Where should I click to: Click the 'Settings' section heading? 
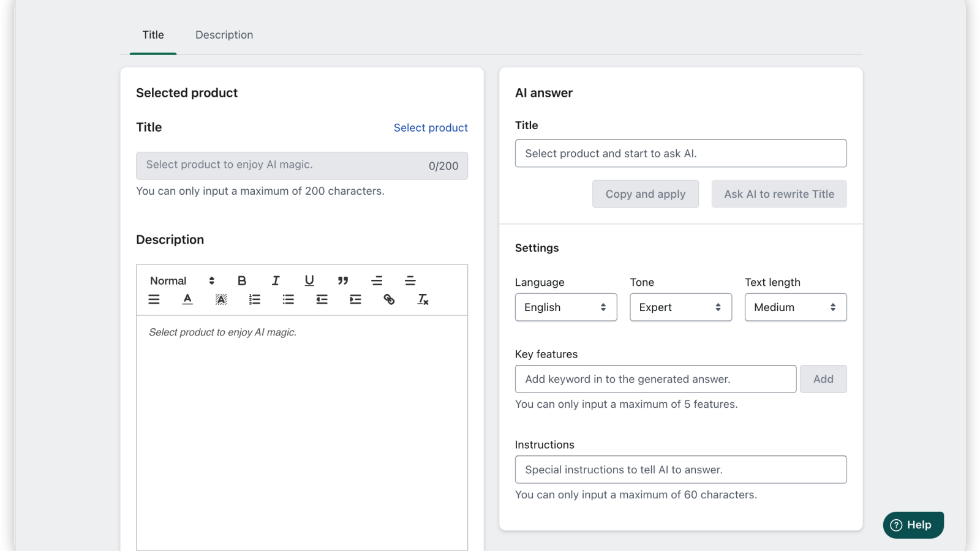coord(537,248)
